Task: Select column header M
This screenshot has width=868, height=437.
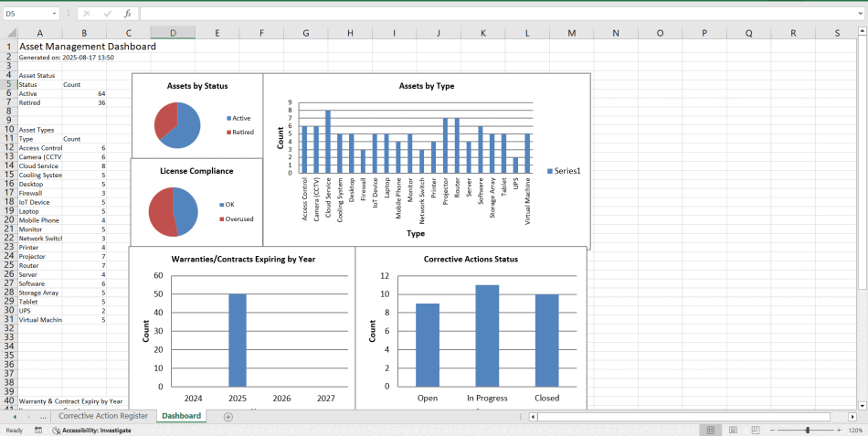Action: (x=571, y=33)
